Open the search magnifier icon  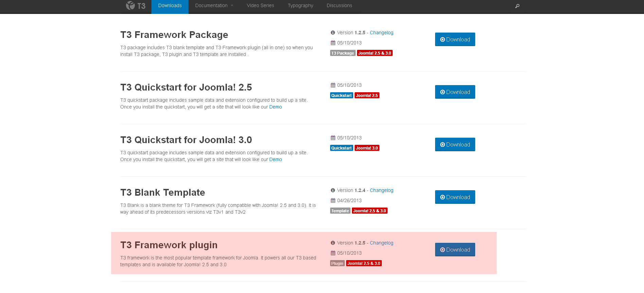(517, 6)
